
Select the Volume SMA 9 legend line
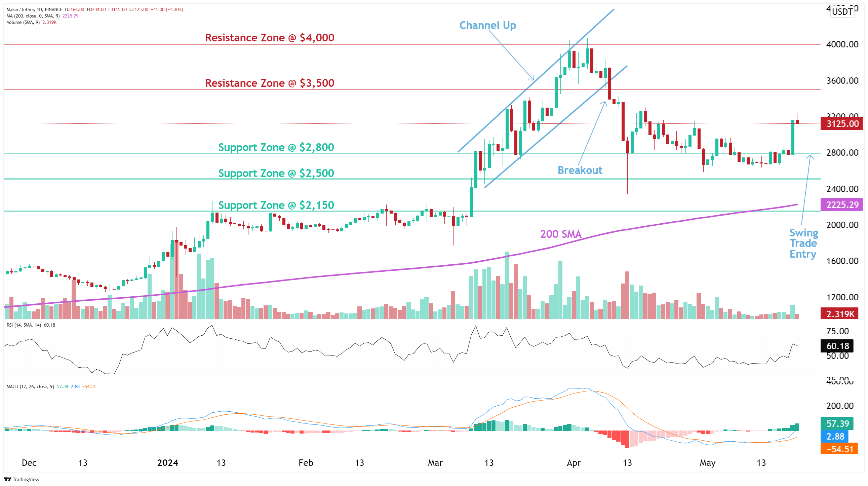tap(31, 22)
